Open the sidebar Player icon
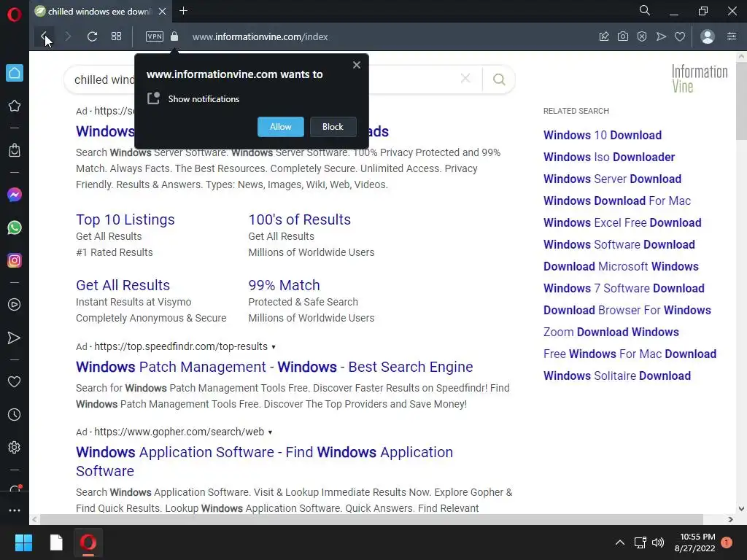 (x=15, y=305)
